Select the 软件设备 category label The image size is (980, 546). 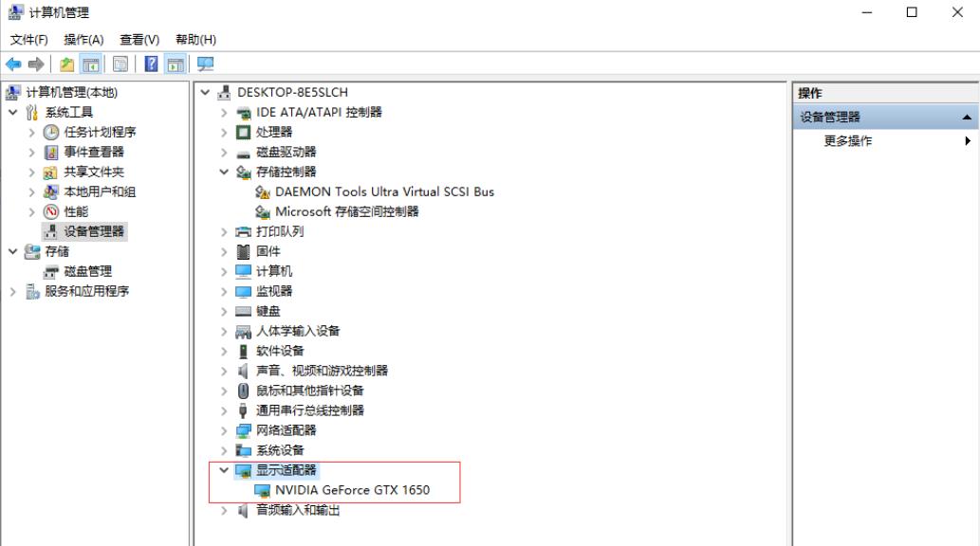(279, 351)
